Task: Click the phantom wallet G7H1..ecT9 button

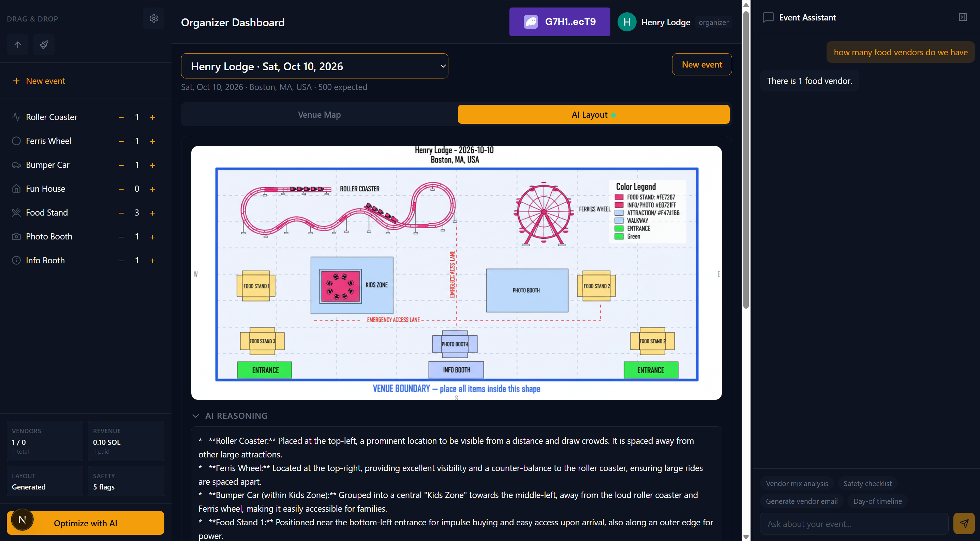Action: (x=559, y=22)
